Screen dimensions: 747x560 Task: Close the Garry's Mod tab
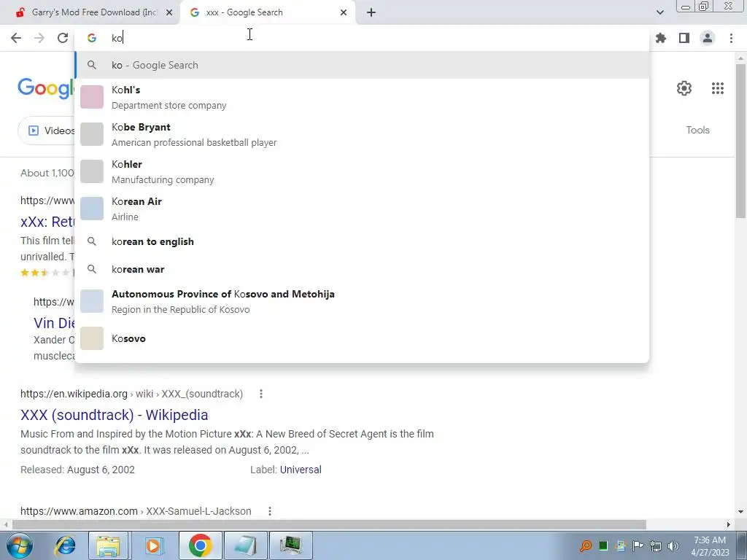(169, 12)
